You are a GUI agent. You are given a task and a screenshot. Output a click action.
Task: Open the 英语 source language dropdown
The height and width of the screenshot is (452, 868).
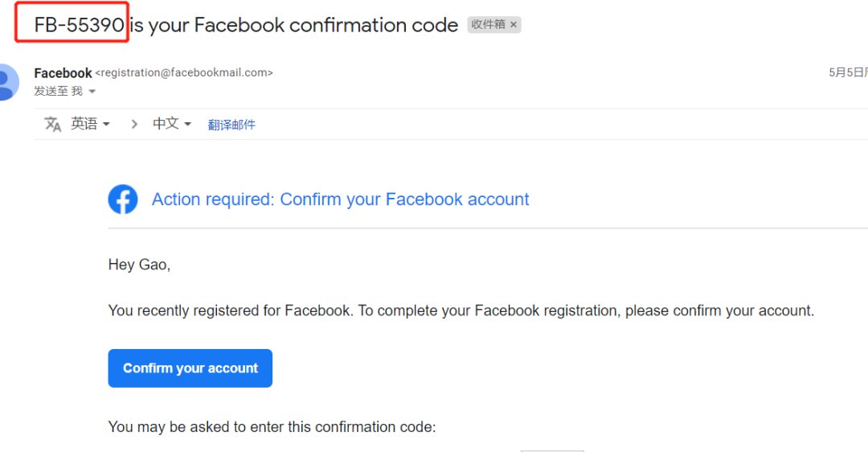click(x=90, y=124)
